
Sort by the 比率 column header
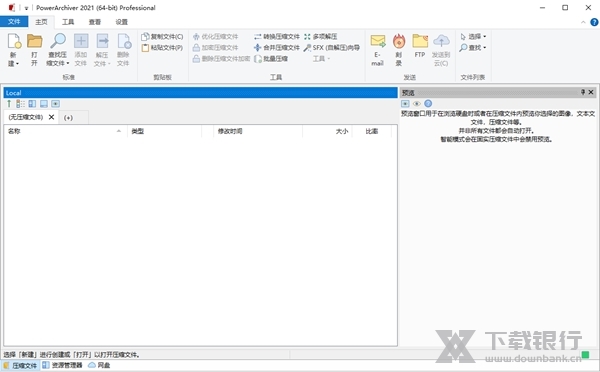click(x=372, y=131)
